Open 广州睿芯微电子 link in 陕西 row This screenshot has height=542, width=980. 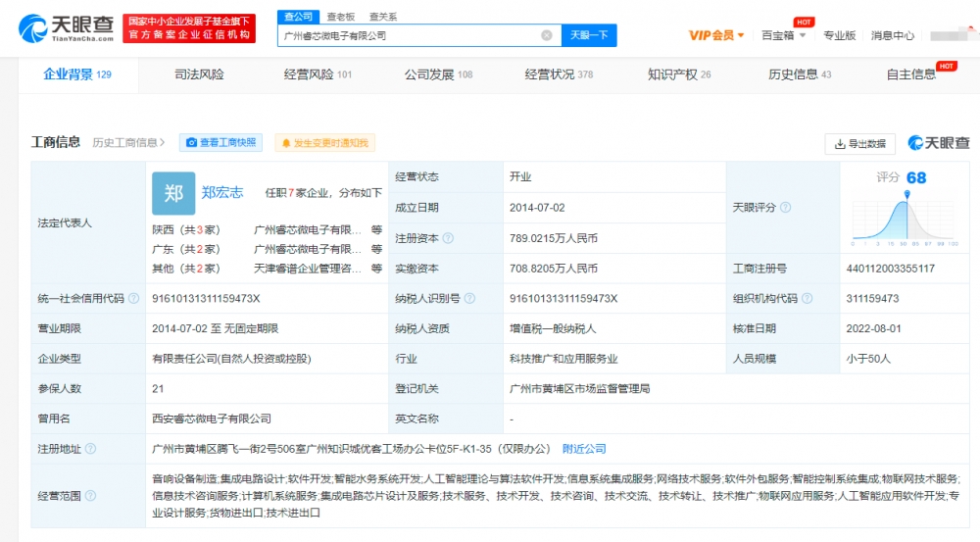(308, 230)
